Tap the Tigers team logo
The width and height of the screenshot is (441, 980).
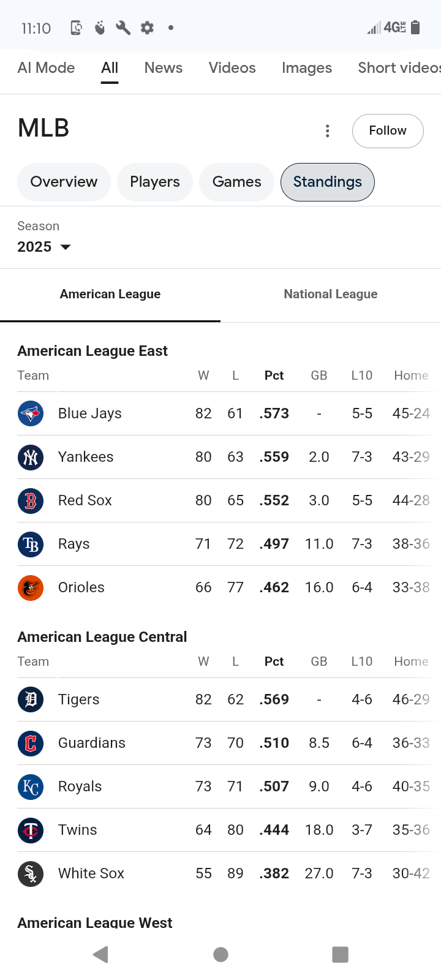coord(31,700)
